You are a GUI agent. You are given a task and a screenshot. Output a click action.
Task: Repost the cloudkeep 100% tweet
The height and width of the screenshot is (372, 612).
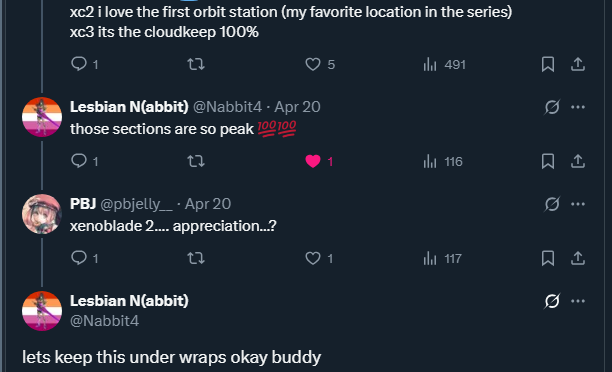(x=196, y=64)
